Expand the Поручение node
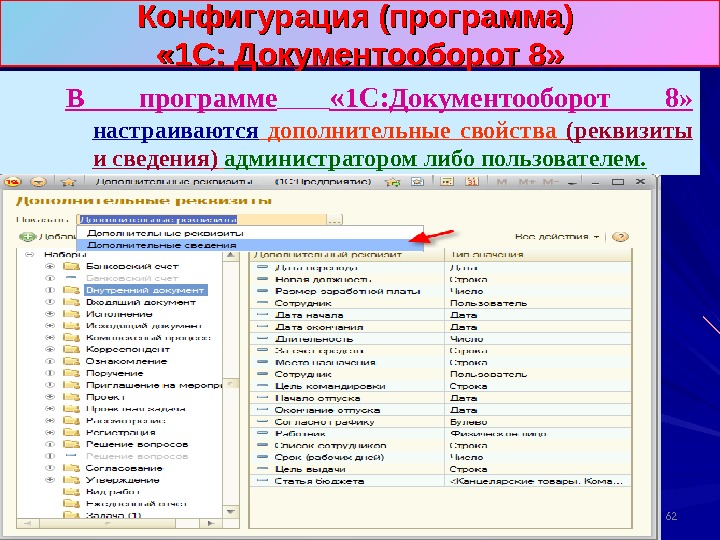Image resolution: width=720 pixels, height=540 pixels. [x=50, y=373]
